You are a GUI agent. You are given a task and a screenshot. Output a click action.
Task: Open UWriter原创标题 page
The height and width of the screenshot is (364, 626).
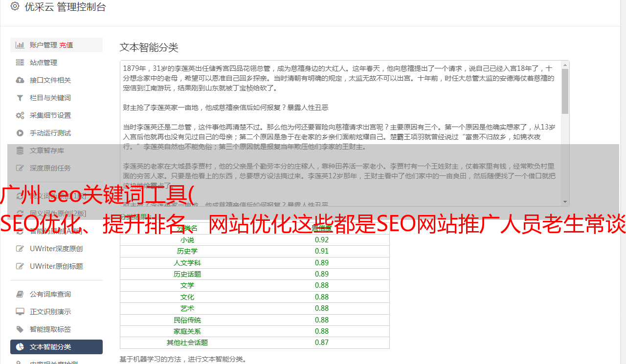coord(56,266)
